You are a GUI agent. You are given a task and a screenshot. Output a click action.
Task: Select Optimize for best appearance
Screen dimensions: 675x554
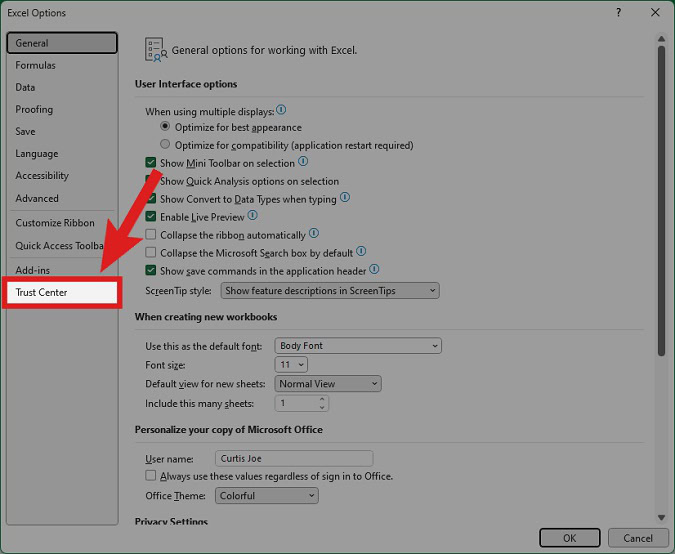[165, 127]
